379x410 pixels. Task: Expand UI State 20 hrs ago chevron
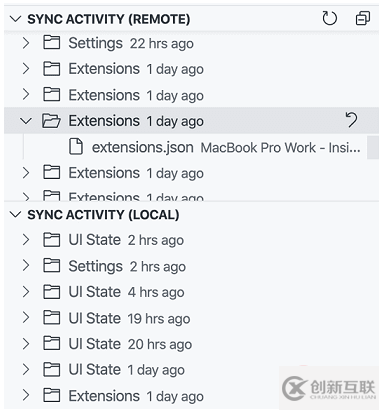[x=26, y=344]
